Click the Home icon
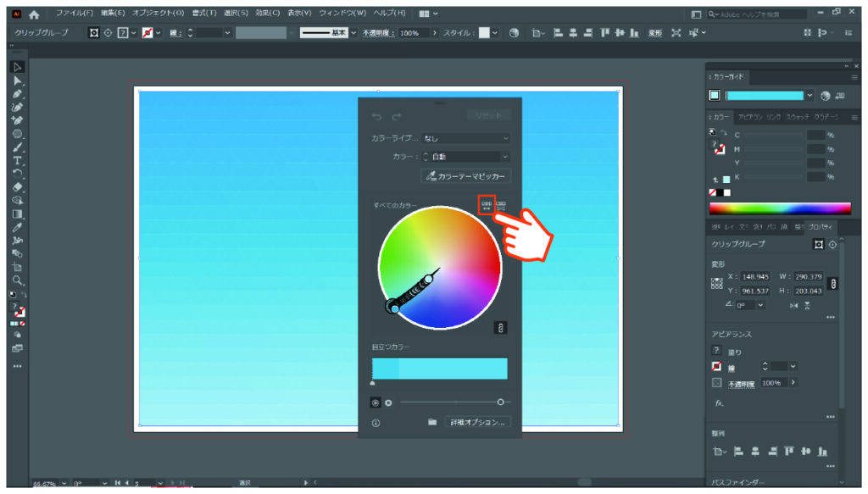This screenshot has height=494, width=868. [x=34, y=15]
